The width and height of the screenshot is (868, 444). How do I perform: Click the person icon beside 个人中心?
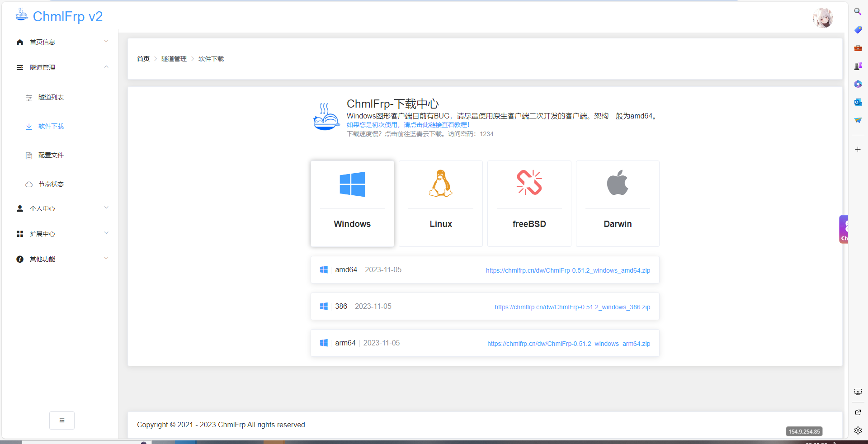(20, 208)
